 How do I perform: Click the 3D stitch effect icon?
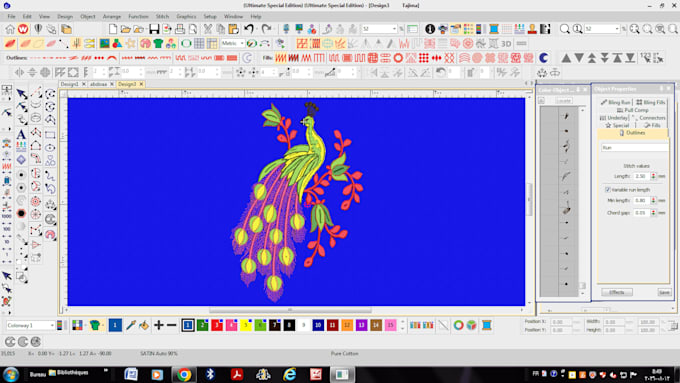506,44
